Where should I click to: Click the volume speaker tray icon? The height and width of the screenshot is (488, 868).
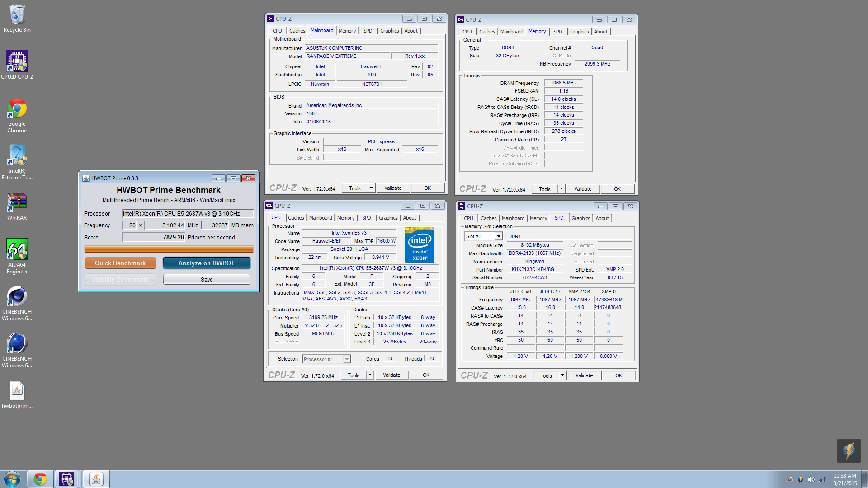(811, 479)
